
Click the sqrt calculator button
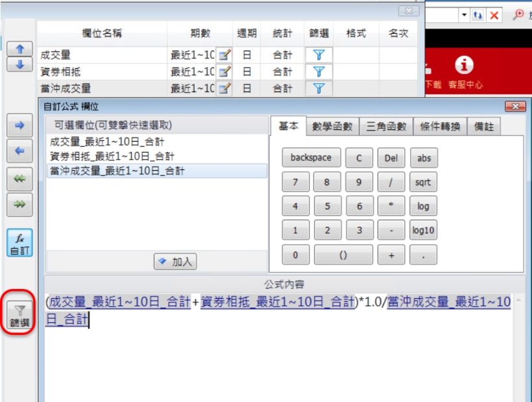coord(423,182)
